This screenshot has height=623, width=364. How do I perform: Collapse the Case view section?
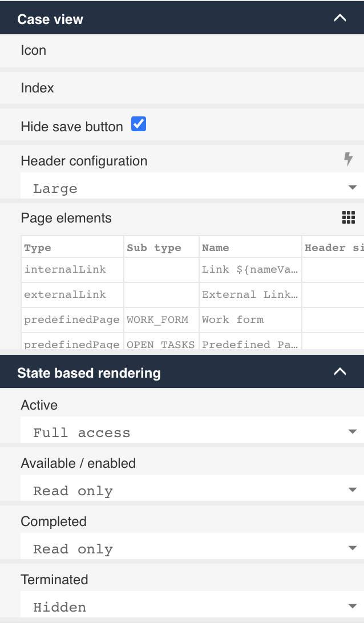(x=340, y=18)
